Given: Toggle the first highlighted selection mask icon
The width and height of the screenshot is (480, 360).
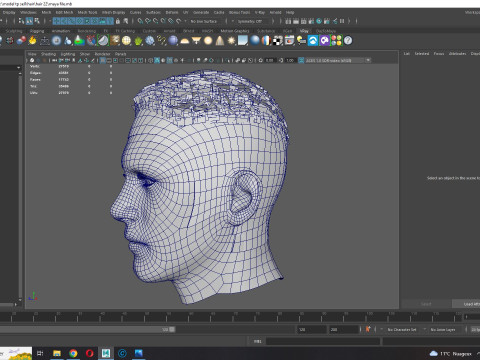Looking at the screenshot, I should [x=57, y=21].
